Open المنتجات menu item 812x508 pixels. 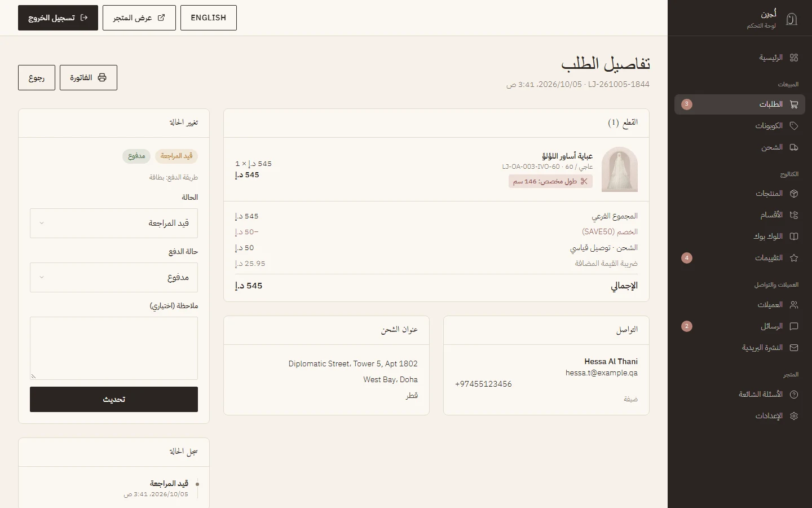740,194
